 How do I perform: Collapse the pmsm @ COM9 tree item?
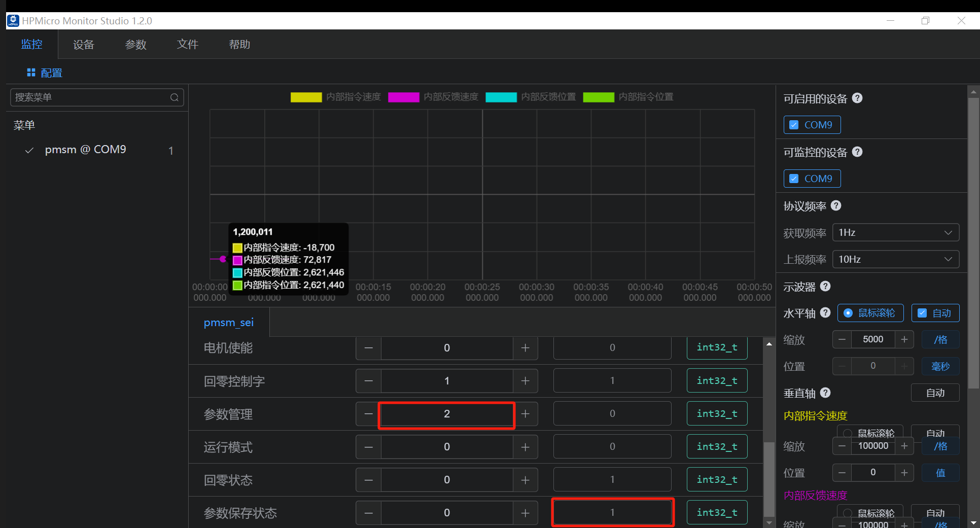29,150
